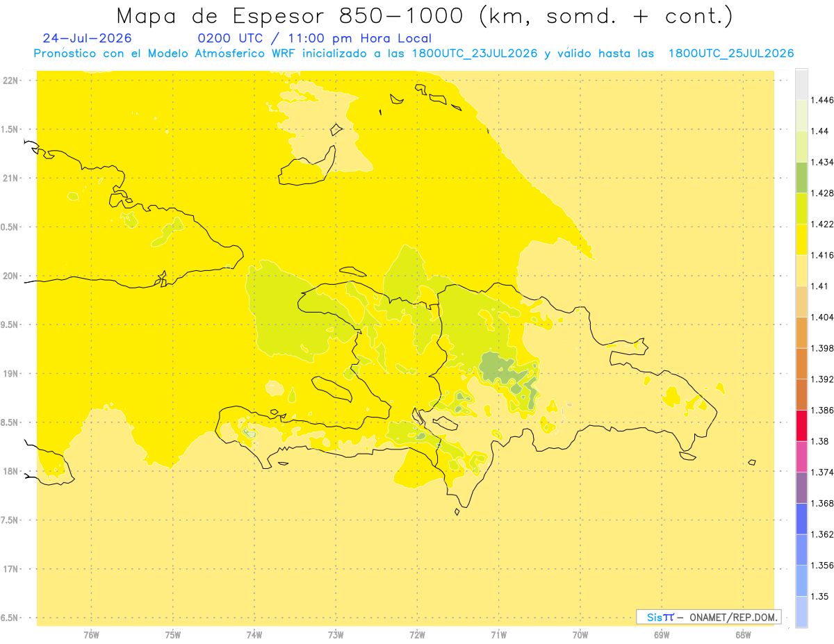Pick the pink swatch between 1.374 and 1.38
Image resolution: width=834 pixels, height=644 pixels.
pyautogui.click(x=801, y=456)
